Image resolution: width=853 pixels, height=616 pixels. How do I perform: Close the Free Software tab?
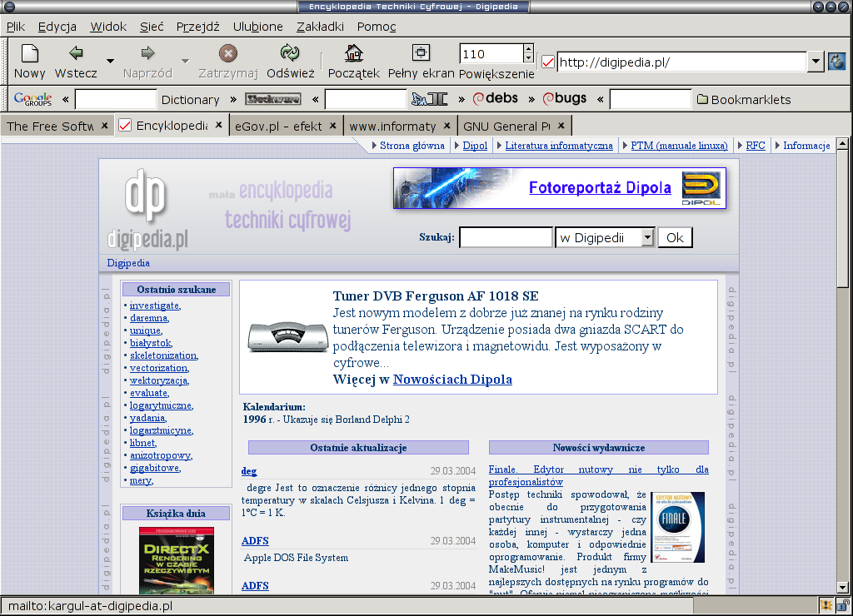[104, 126]
